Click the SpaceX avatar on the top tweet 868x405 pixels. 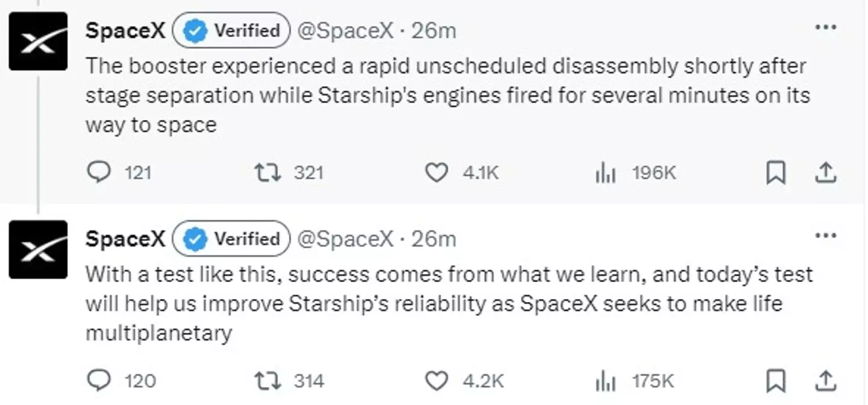38,41
